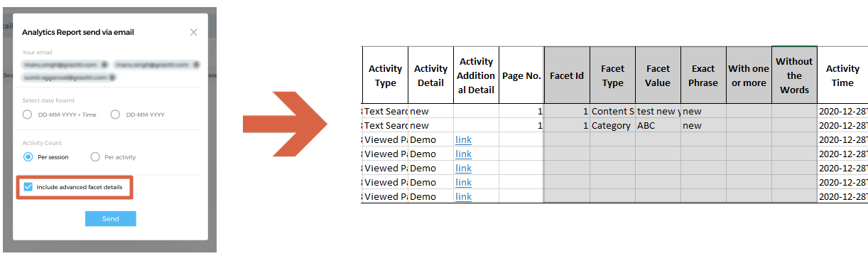Select DD-MM-YYYY + Time date format
868x261 pixels.
(27, 114)
